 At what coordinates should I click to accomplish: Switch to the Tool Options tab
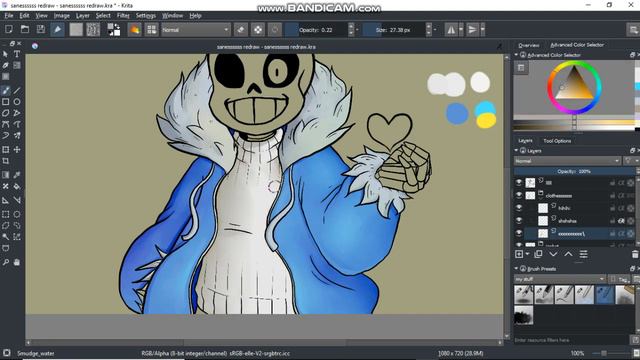click(x=557, y=141)
